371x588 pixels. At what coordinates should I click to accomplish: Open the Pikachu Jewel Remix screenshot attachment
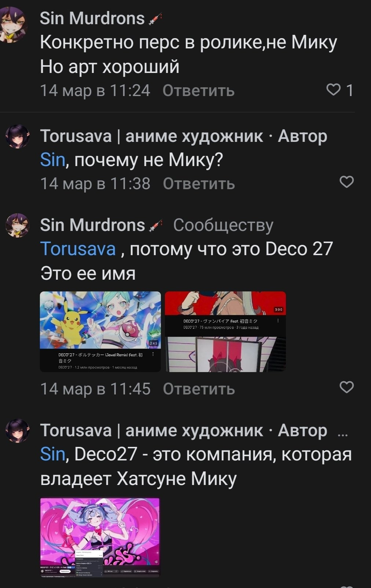(100, 332)
